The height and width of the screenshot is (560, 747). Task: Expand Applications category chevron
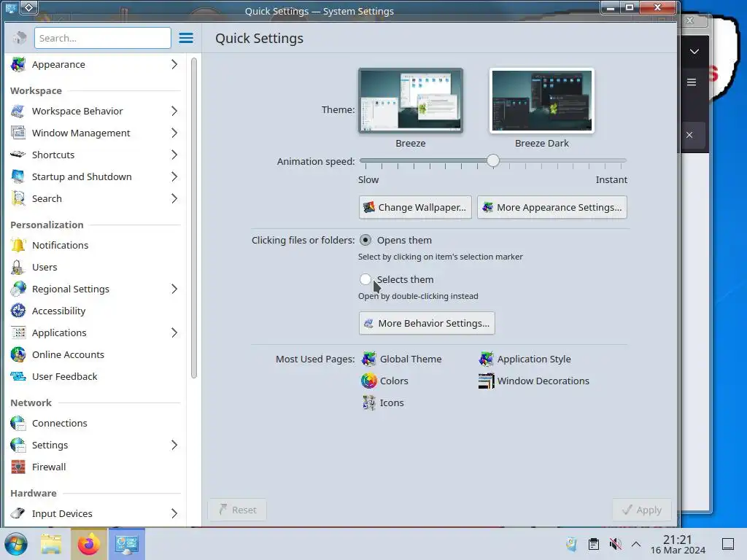174,332
